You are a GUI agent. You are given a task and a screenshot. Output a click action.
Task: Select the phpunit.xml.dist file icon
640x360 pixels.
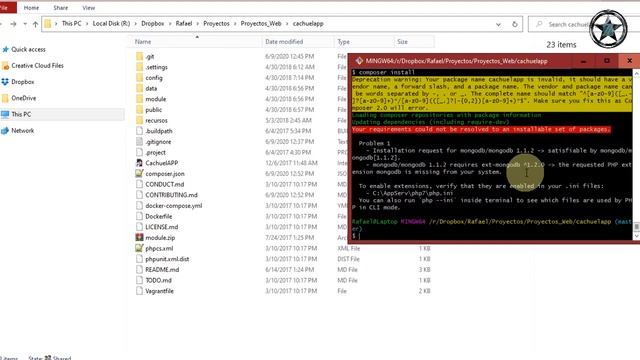[139, 259]
